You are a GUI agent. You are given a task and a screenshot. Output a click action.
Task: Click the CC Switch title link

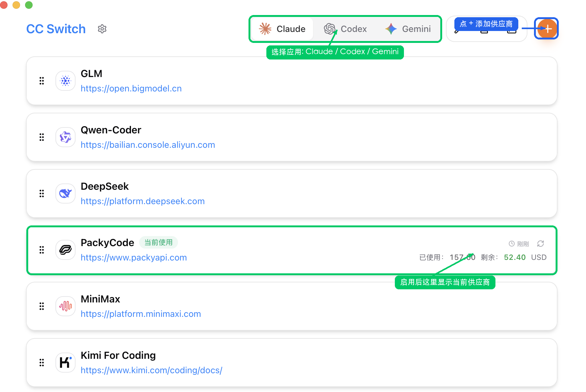56,29
